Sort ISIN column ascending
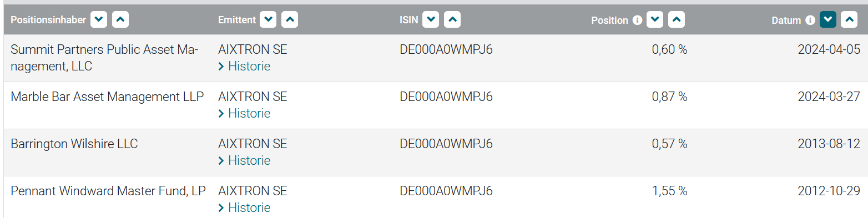This screenshot has height=218, width=868. pyautogui.click(x=453, y=20)
